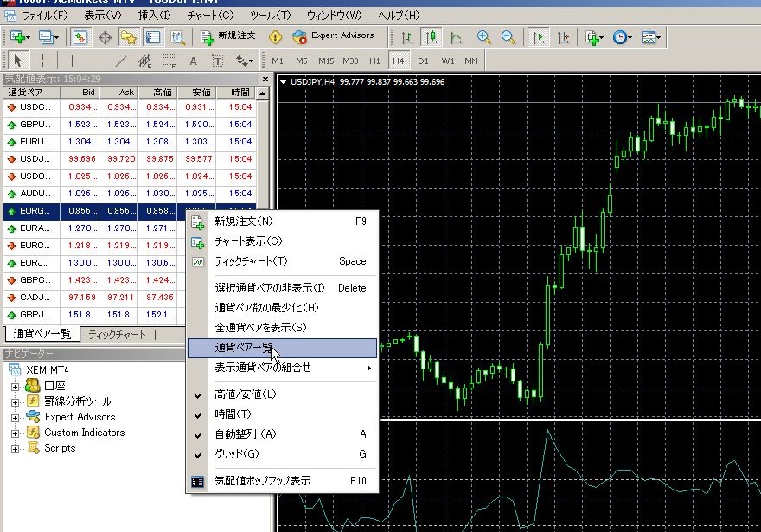This screenshot has width=761, height=532.
Task: Expand the 口座 tree node
Action: click(x=15, y=387)
